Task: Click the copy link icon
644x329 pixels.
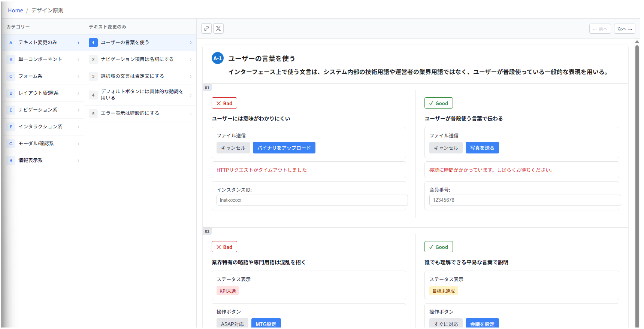Action: pos(206,28)
